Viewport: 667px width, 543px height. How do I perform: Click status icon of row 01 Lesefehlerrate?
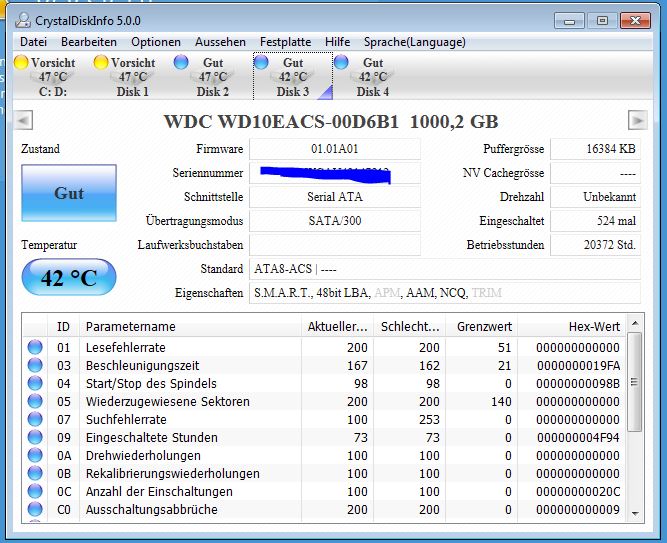coord(35,347)
